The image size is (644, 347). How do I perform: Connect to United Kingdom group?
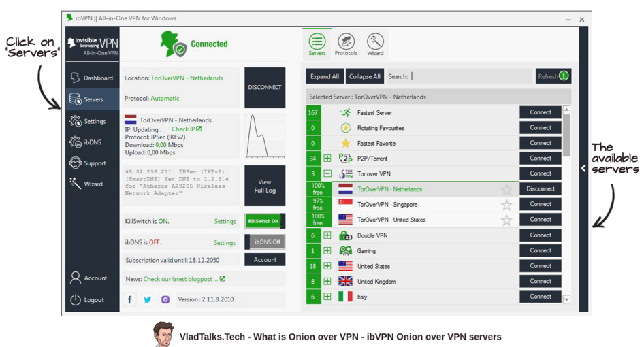click(540, 281)
